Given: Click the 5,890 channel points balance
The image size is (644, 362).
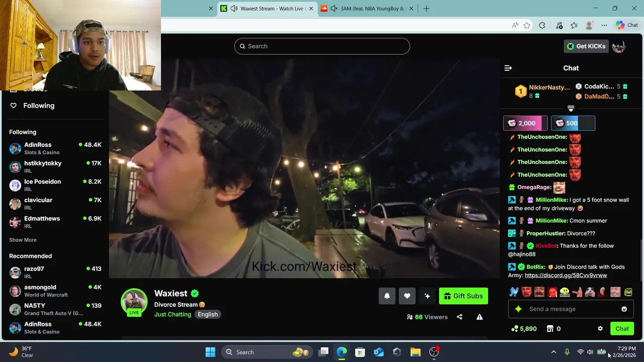Looking at the screenshot, I should pyautogui.click(x=524, y=329).
